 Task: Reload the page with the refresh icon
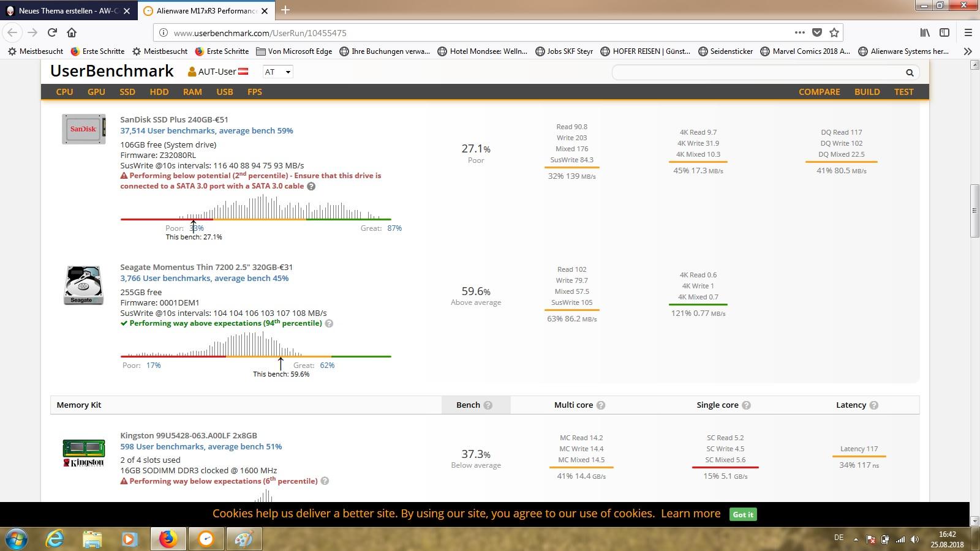tap(53, 32)
